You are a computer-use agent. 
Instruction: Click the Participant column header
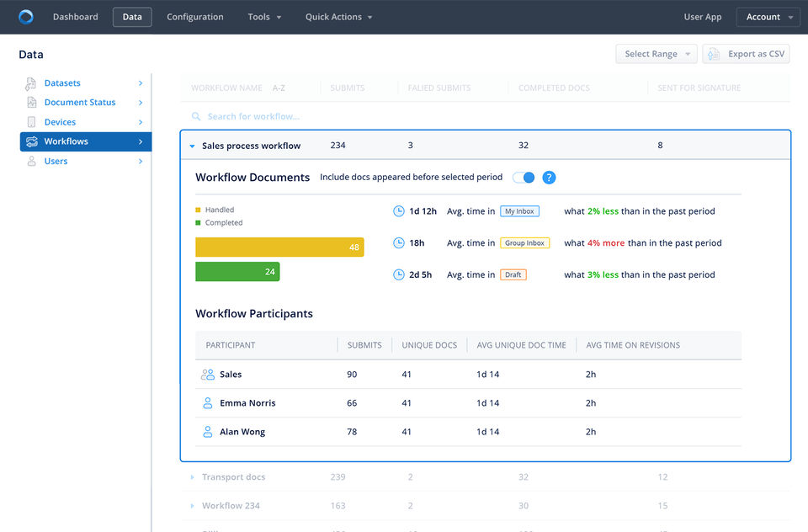click(x=231, y=345)
